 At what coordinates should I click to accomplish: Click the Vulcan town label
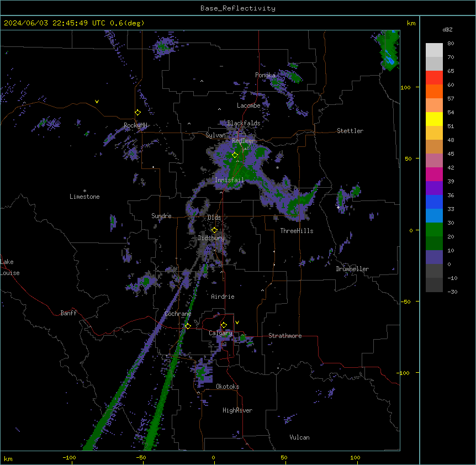point(300,437)
